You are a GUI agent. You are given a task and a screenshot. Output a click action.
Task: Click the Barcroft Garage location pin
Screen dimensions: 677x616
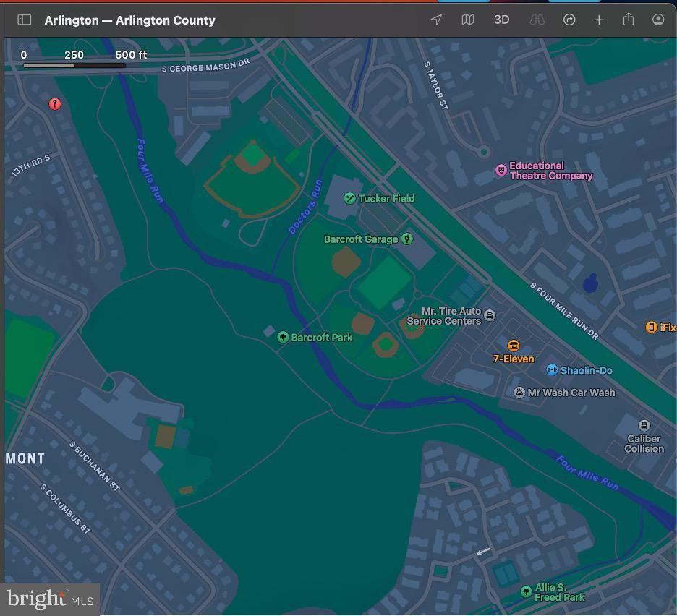pos(407,239)
